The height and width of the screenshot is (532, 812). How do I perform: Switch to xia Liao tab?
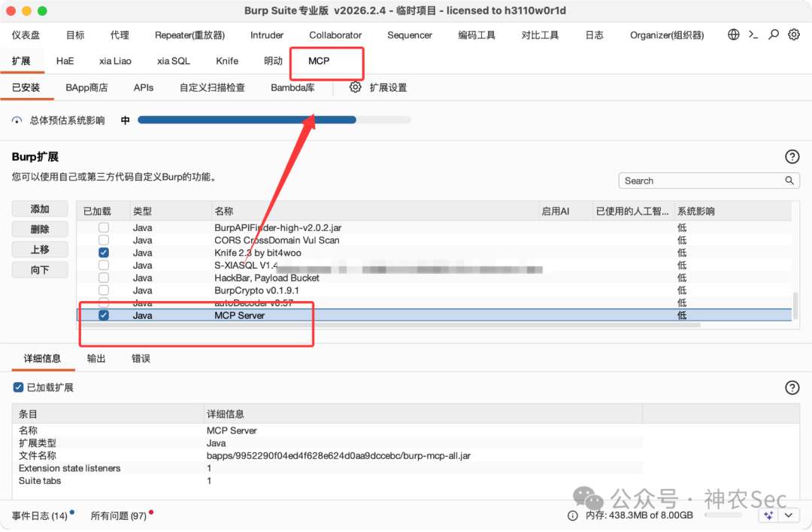115,61
